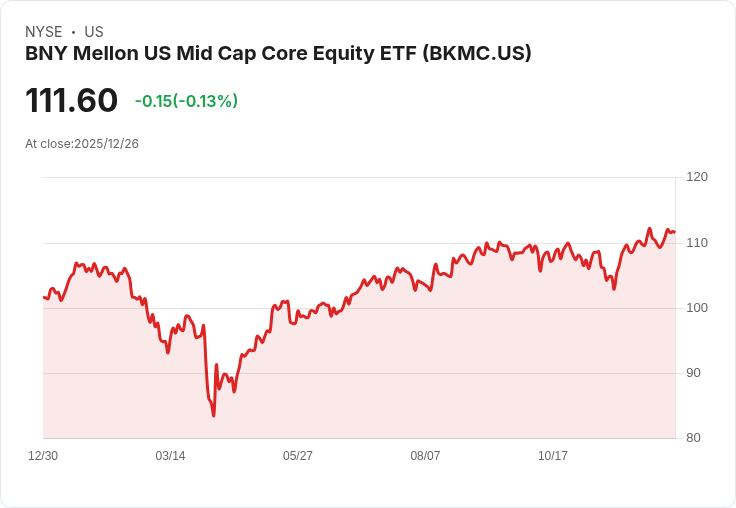This screenshot has width=736, height=508.
Task: Select the 111.60 current price value
Action: [71, 100]
